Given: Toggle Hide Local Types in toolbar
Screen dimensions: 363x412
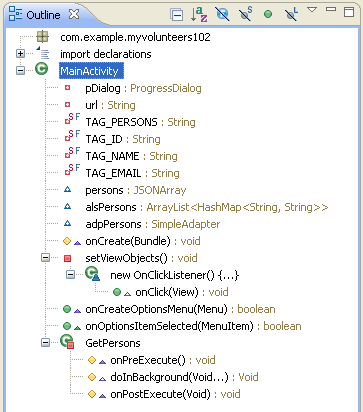Looking at the screenshot, I should 291,14.
